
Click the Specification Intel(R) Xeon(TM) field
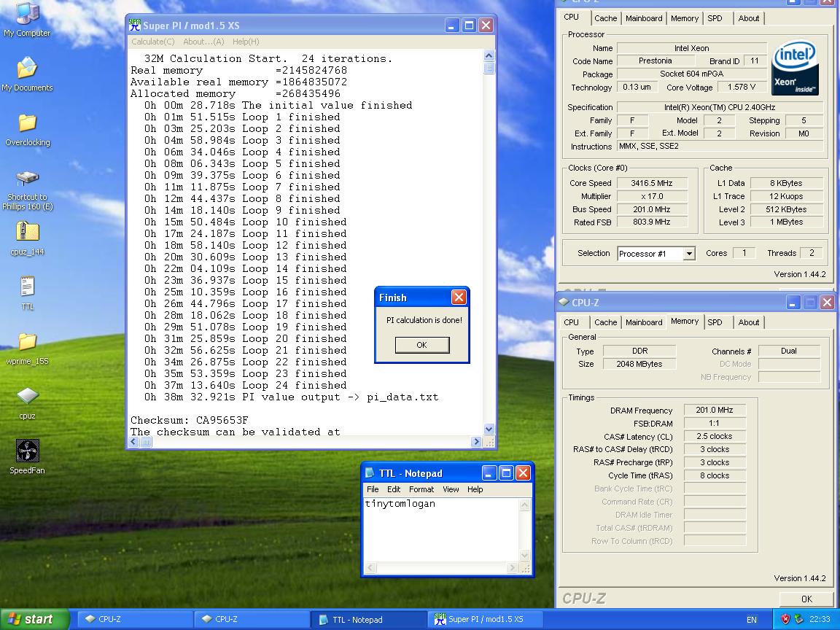720,107
